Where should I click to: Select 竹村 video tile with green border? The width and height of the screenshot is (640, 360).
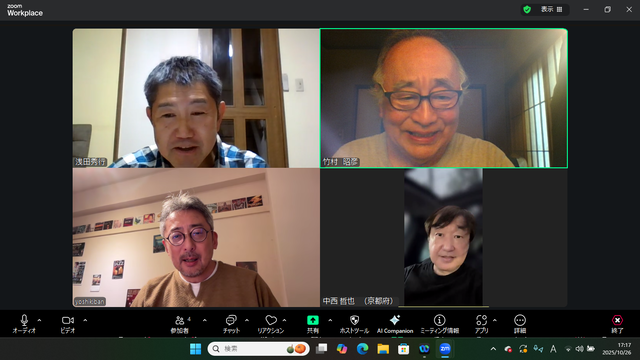point(444,98)
